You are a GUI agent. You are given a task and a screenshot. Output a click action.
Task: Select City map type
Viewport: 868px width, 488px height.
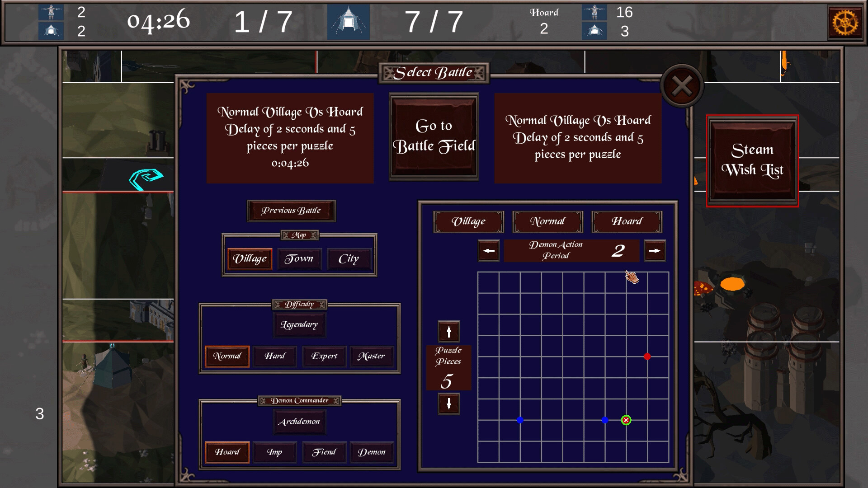pyautogui.click(x=348, y=258)
